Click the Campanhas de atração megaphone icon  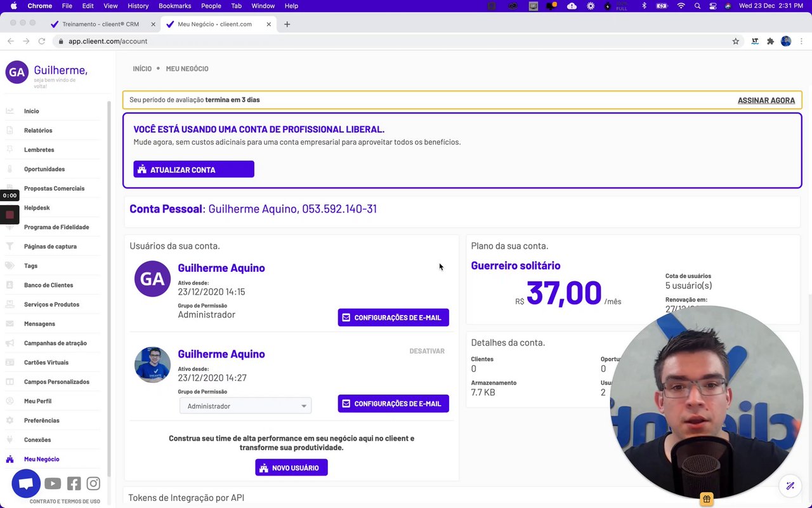(x=10, y=343)
